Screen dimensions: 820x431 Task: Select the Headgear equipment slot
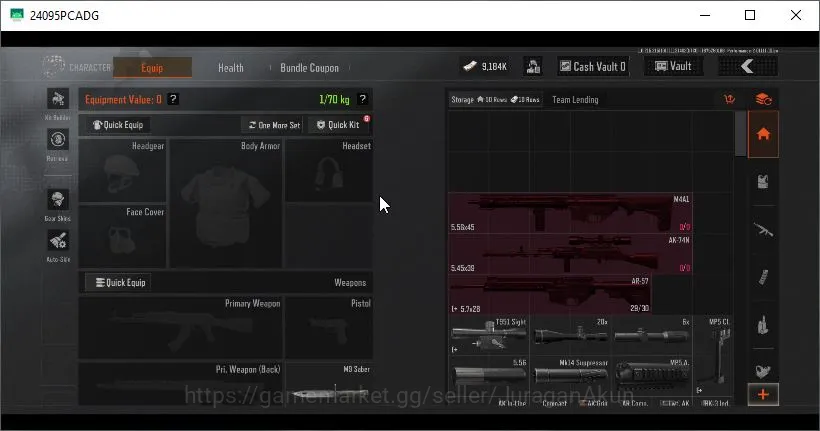pyautogui.click(x=122, y=171)
